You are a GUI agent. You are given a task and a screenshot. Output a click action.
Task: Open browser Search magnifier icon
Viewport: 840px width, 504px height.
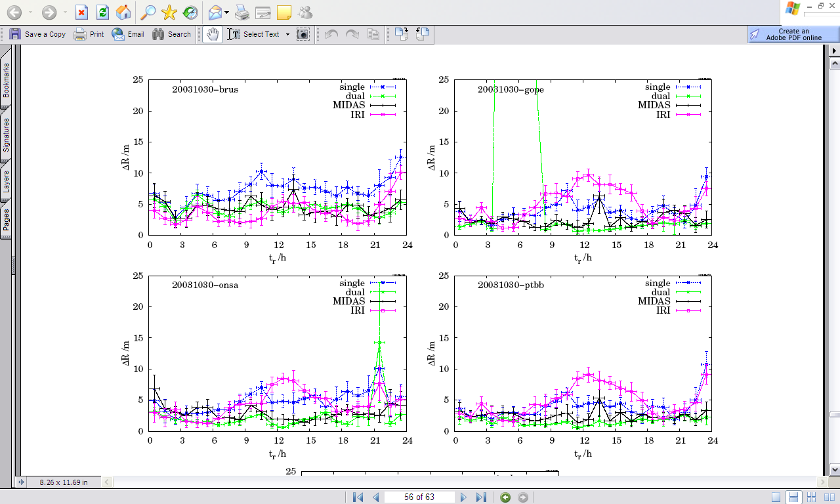[149, 12]
